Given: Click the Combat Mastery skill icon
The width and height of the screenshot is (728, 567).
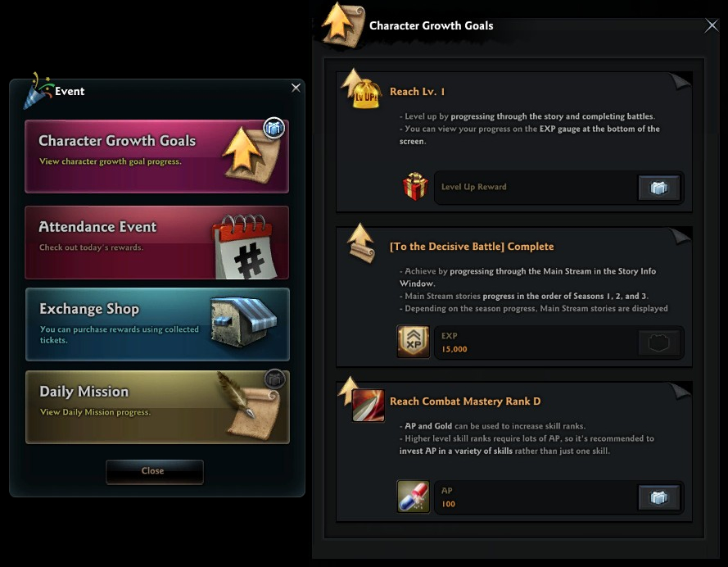Looking at the screenshot, I should click(369, 406).
